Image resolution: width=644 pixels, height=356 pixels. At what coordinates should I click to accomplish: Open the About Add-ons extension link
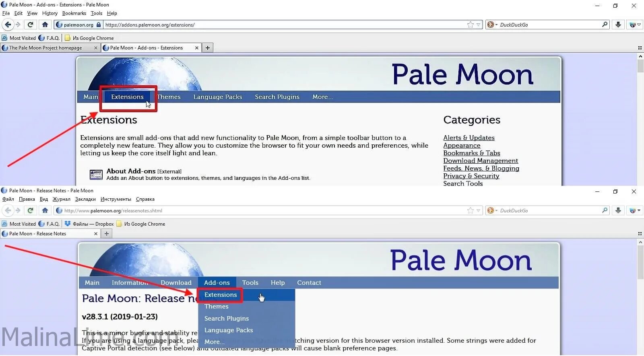click(131, 171)
